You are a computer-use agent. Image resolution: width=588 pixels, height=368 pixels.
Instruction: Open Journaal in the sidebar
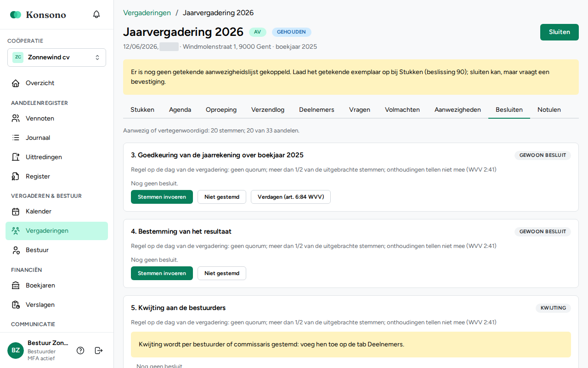pos(57,138)
